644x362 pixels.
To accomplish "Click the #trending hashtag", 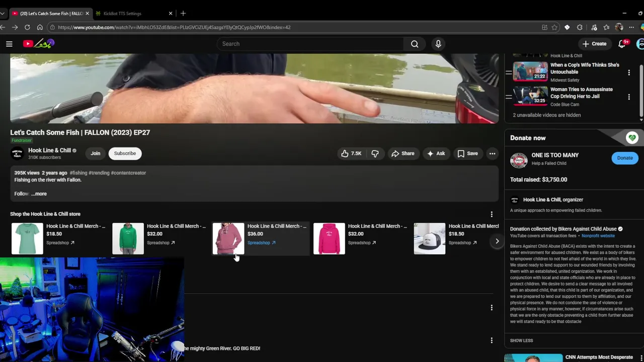I will pyautogui.click(x=99, y=173).
